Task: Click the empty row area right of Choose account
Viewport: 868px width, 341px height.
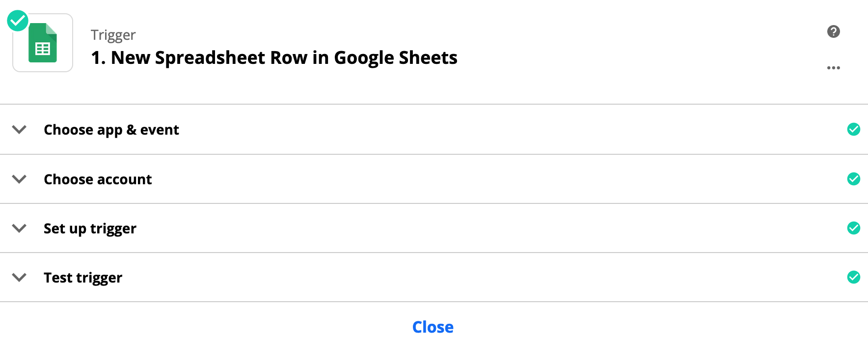Action: pos(491,179)
